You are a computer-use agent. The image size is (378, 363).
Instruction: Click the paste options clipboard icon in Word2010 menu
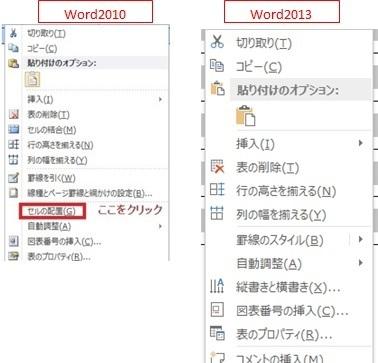(13, 63)
